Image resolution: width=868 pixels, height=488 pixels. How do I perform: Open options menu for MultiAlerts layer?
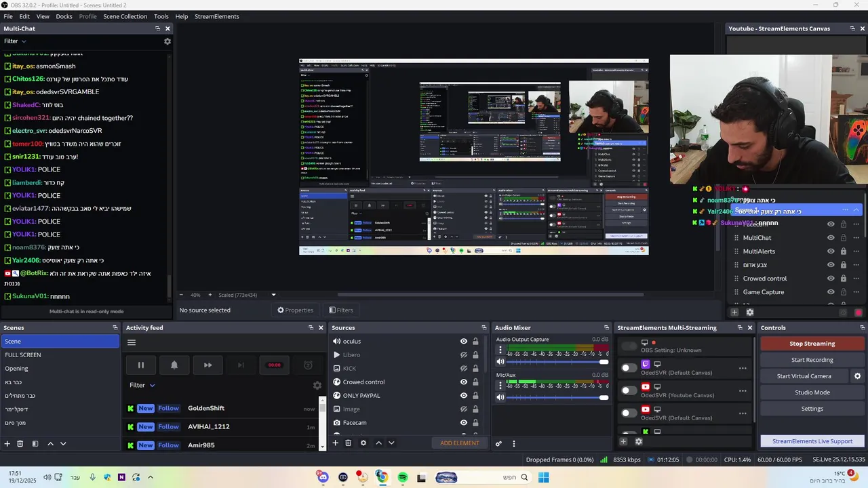(x=856, y=251)
